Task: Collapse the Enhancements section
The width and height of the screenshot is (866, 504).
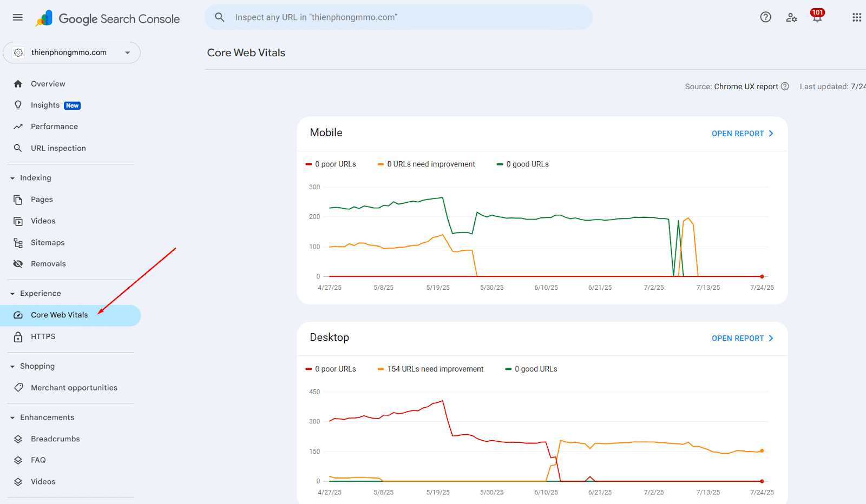Action: click(x=12, y=417)
